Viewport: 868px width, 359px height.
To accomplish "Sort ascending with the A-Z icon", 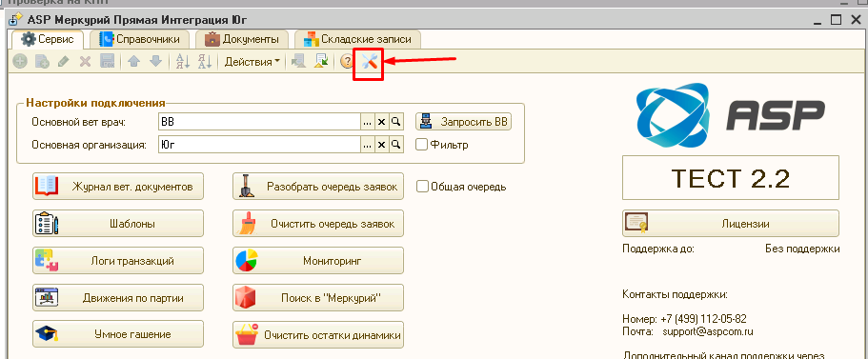I will coord(183,61).
